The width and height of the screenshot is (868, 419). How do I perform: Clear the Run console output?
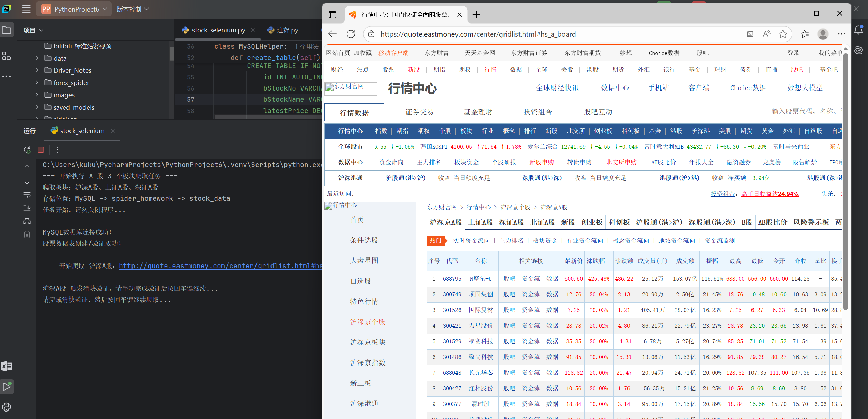tap(27, 235)
